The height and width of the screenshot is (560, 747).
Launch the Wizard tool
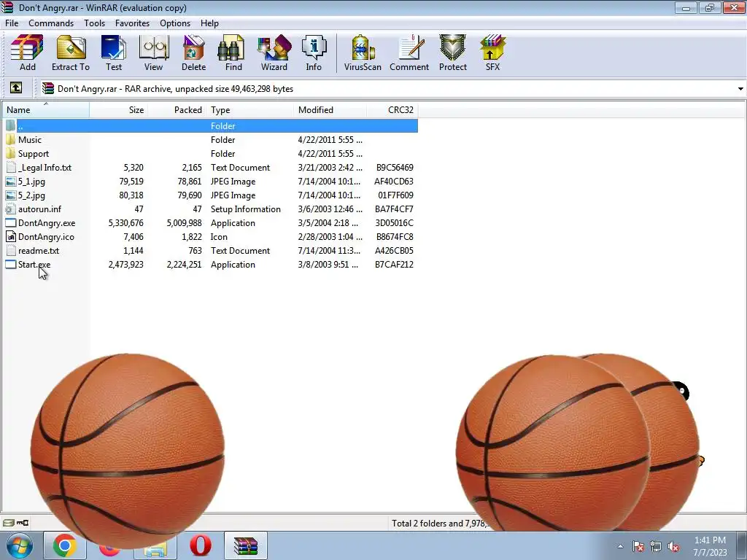[x=274, y=52]
